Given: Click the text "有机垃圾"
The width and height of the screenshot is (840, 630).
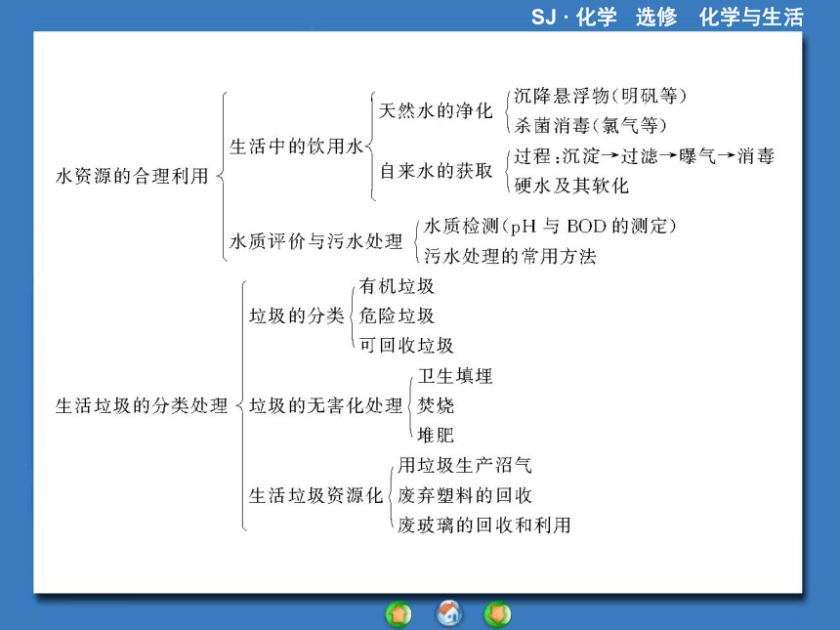Looking at the screenshot, I should tap(397, 286).
